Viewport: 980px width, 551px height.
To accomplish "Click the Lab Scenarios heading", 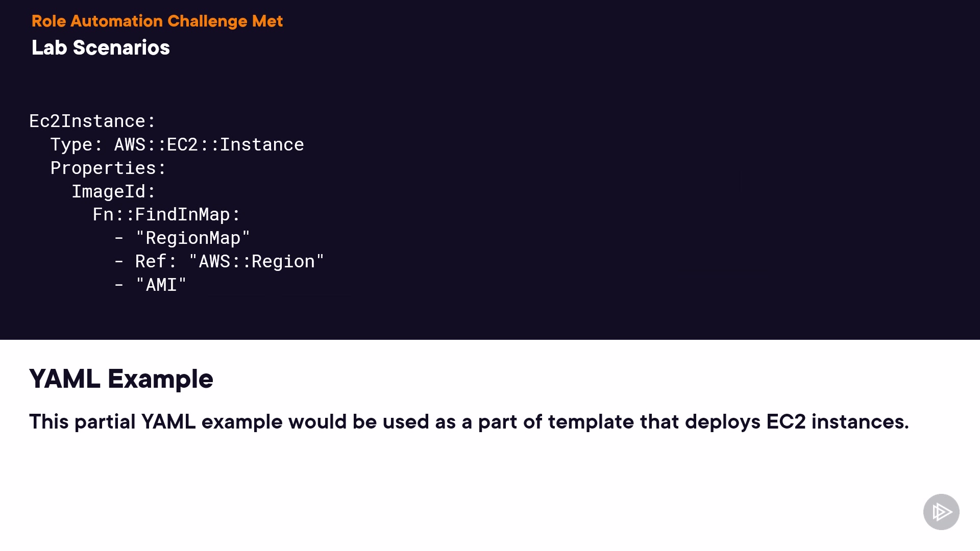I will tap(101, 47).
